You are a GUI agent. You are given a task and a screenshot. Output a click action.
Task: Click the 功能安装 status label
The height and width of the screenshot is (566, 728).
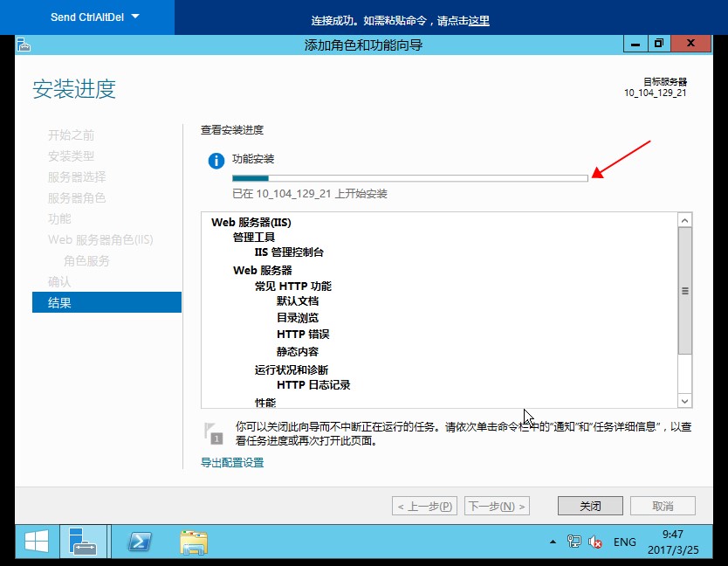[x=253, y=159]
